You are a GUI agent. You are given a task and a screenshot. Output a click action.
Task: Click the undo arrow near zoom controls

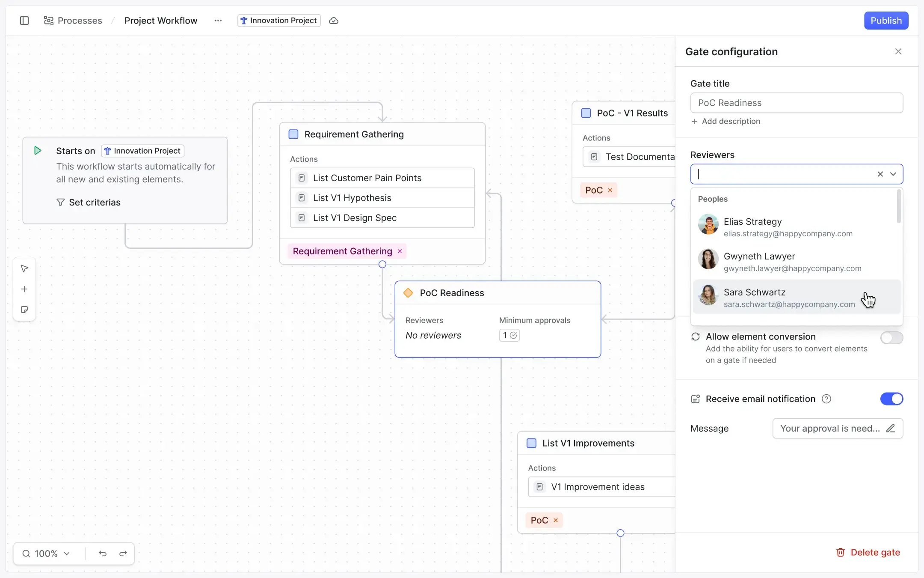click(x=103, y=553)
